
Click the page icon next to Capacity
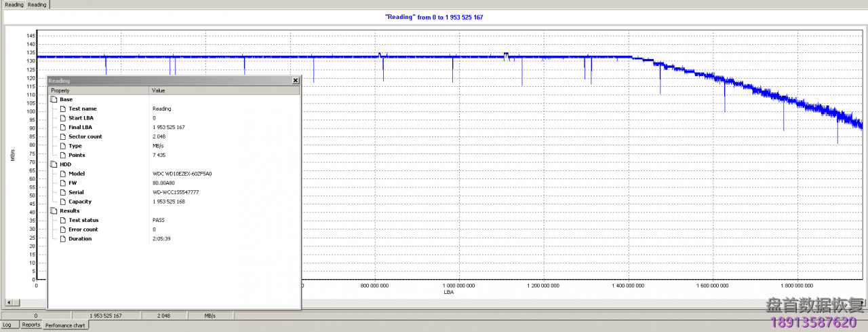click(63, 202)
